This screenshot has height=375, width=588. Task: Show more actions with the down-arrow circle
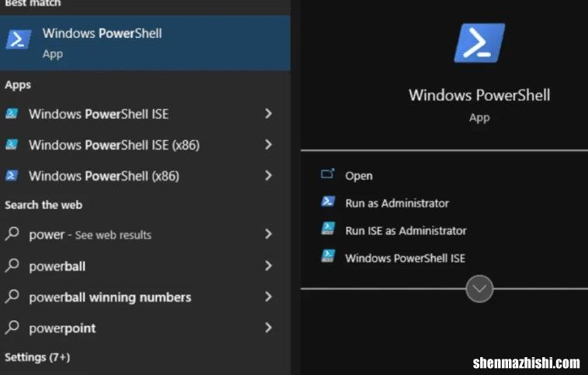click(x=479, y=289)
